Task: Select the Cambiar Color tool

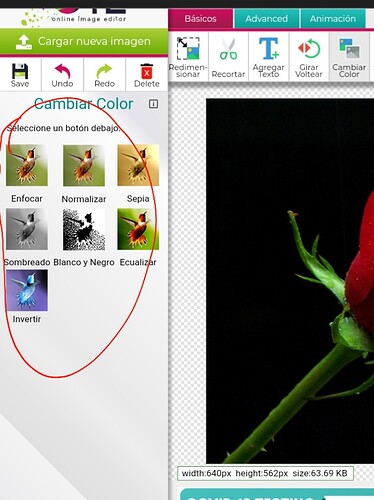Action: [349, 57]
